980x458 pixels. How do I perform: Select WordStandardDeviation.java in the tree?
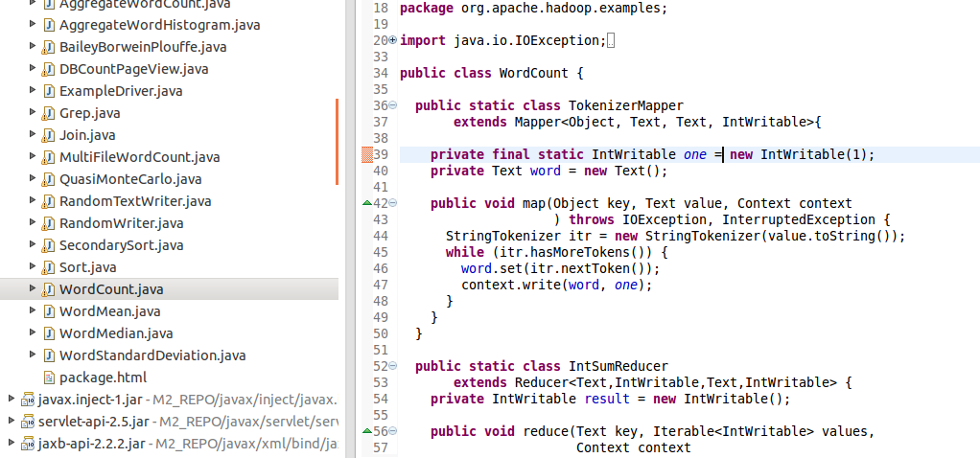click(152, 356)
